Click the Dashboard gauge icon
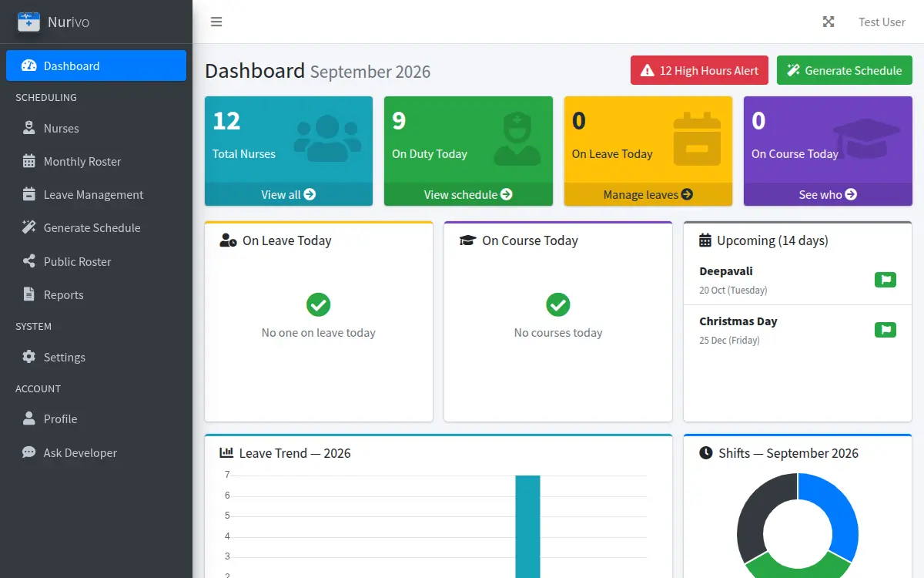This screenshot has width=924, height=578. click(29, 66)
